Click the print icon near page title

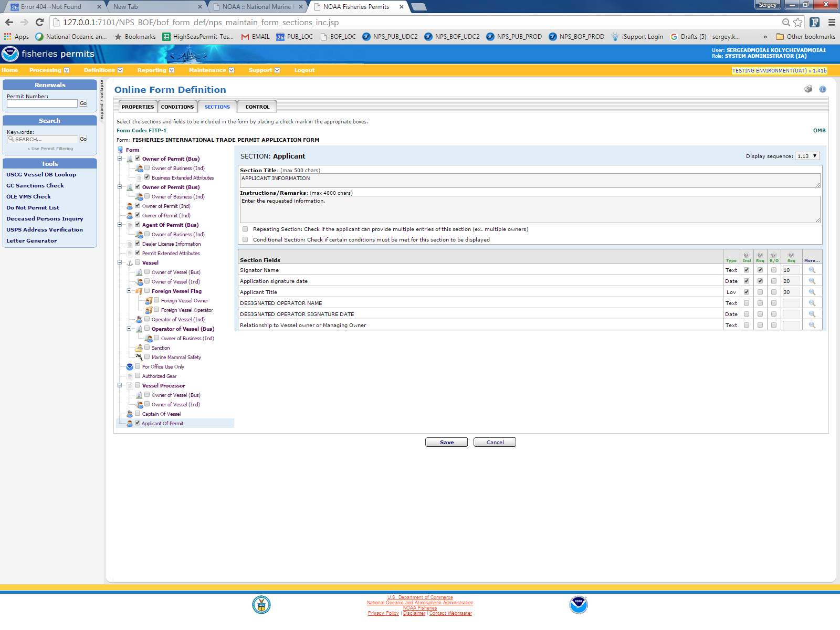(808, 89)
